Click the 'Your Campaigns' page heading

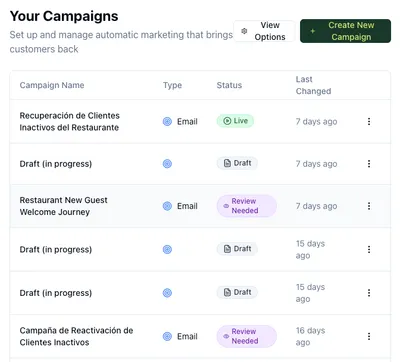64,16
